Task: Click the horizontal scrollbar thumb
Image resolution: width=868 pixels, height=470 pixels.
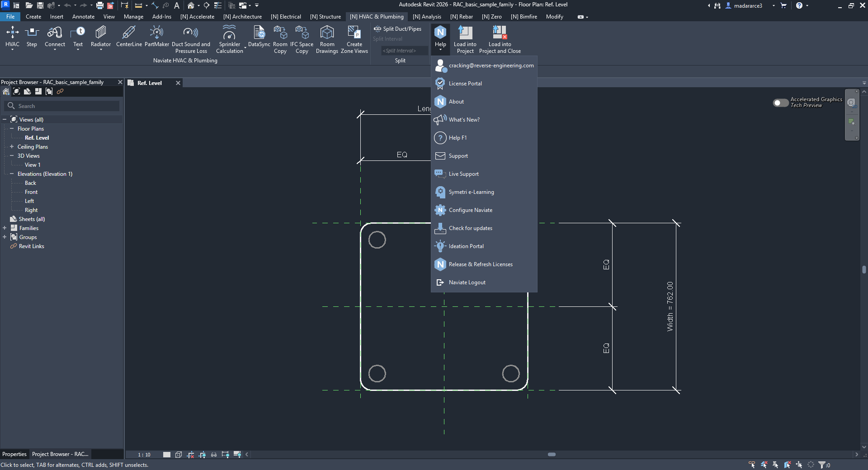Action: coord(552,455)
